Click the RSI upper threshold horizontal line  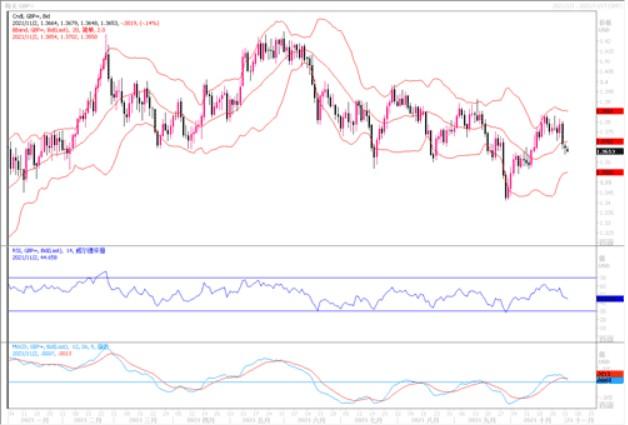click(300, 277)
